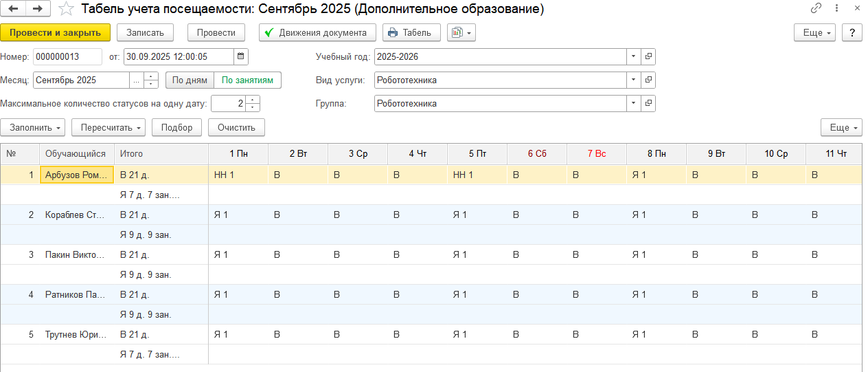
Task: Click the Движения документа button
Action: tap(317, 32)
